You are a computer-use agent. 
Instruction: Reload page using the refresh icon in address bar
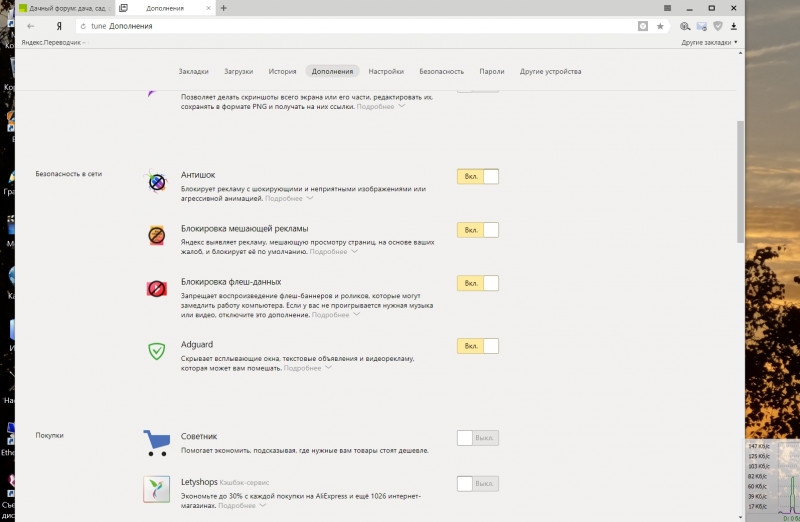[x=83, y=26]
